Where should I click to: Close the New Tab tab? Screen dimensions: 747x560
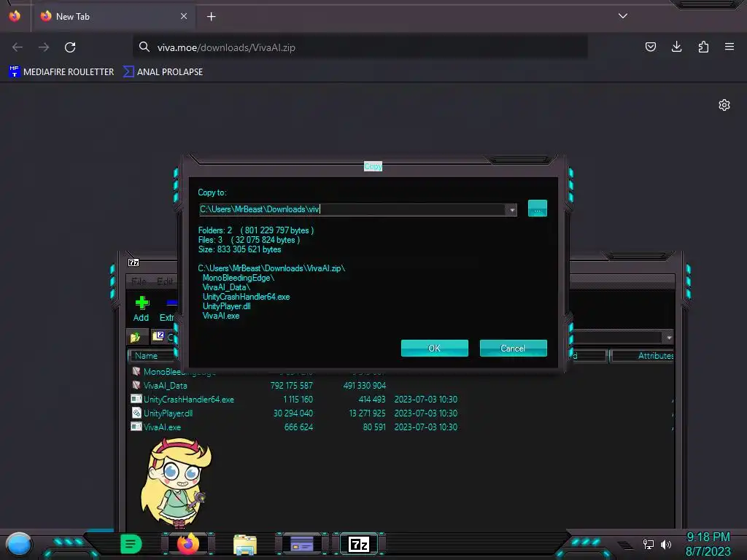(184, 16)
